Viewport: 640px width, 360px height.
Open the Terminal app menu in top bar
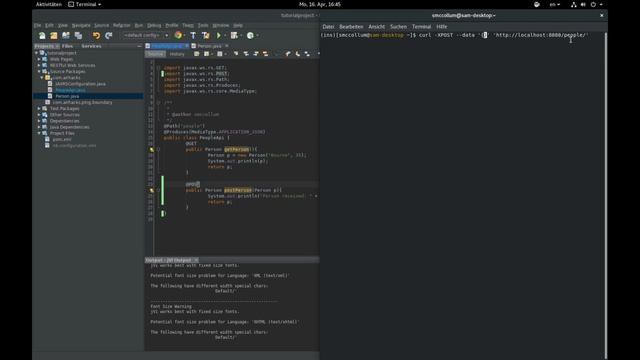point(85,4)
